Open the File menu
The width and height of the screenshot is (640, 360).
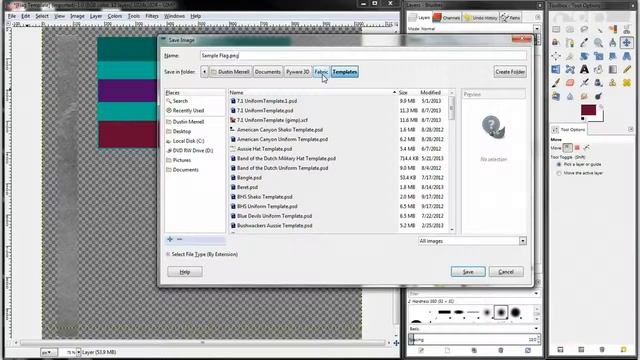coord(12,16)
